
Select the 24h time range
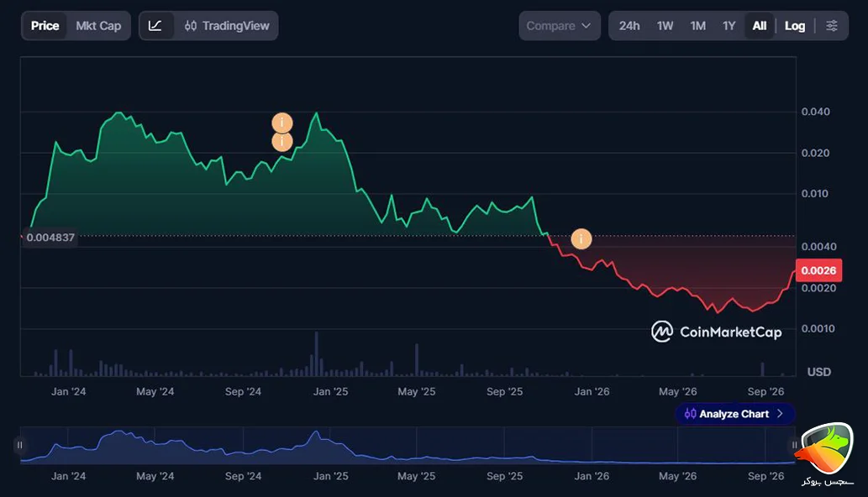[629, 26]
